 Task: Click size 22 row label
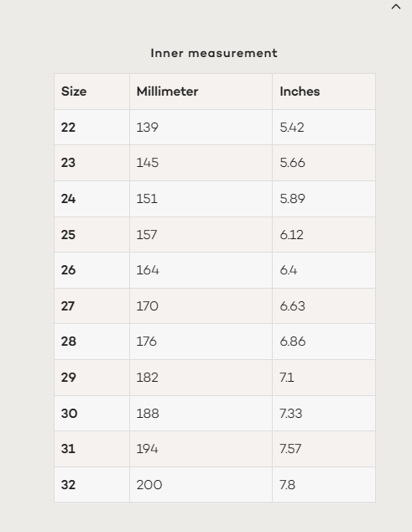coord(68,128)
